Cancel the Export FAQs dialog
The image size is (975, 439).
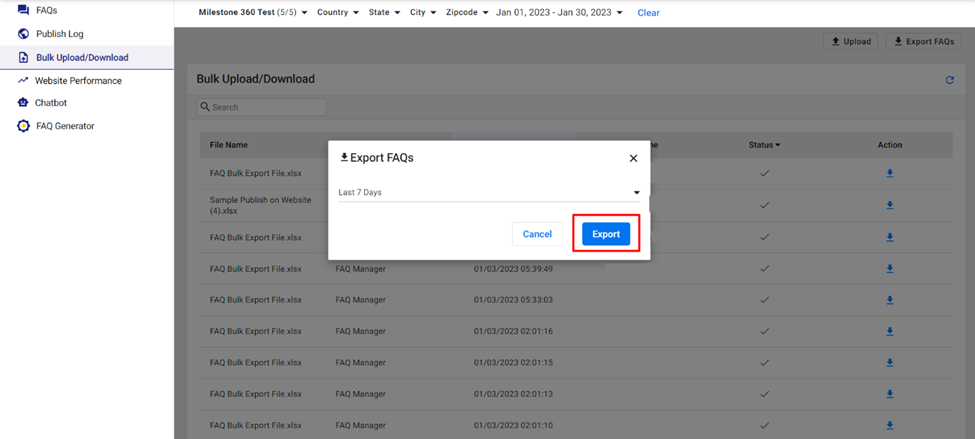tap(537, 234)
